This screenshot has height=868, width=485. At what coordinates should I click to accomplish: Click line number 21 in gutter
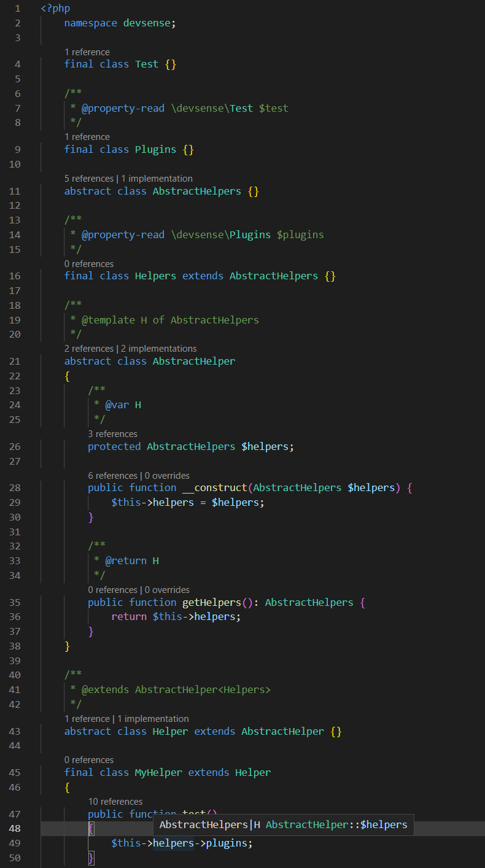(15, 361)
